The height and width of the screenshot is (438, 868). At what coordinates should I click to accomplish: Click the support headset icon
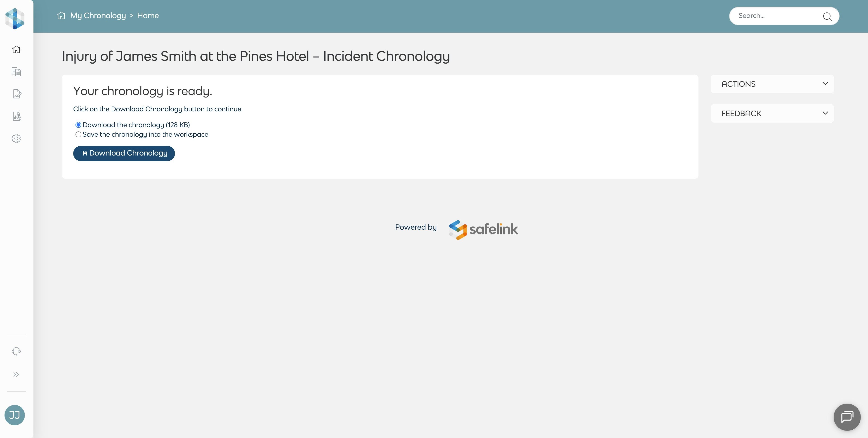pos(16,351)
